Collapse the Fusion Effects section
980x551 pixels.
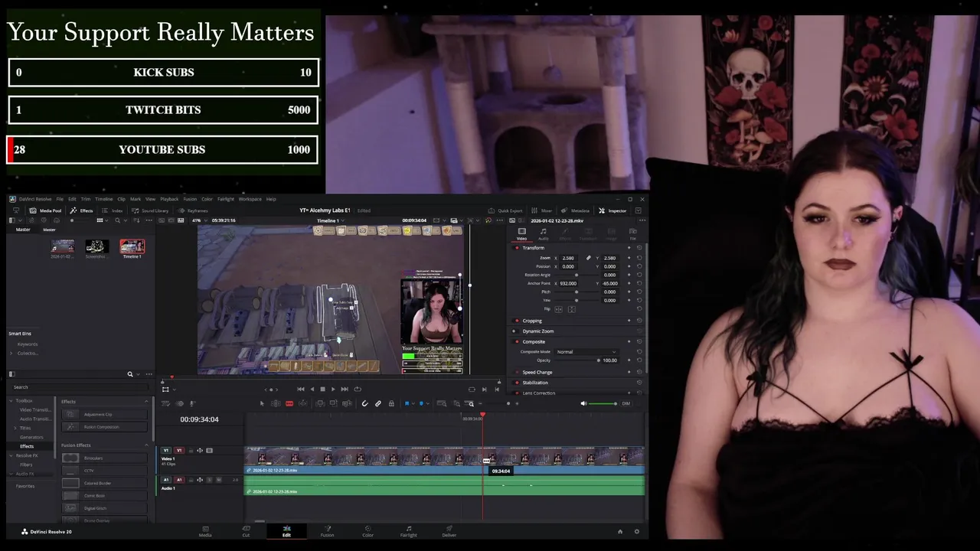146,445
